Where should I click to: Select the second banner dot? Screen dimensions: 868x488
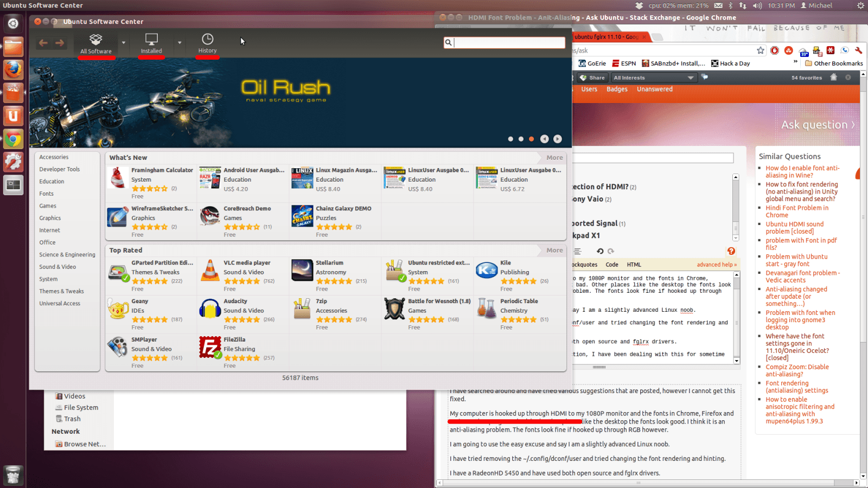[x=521, y=139]
